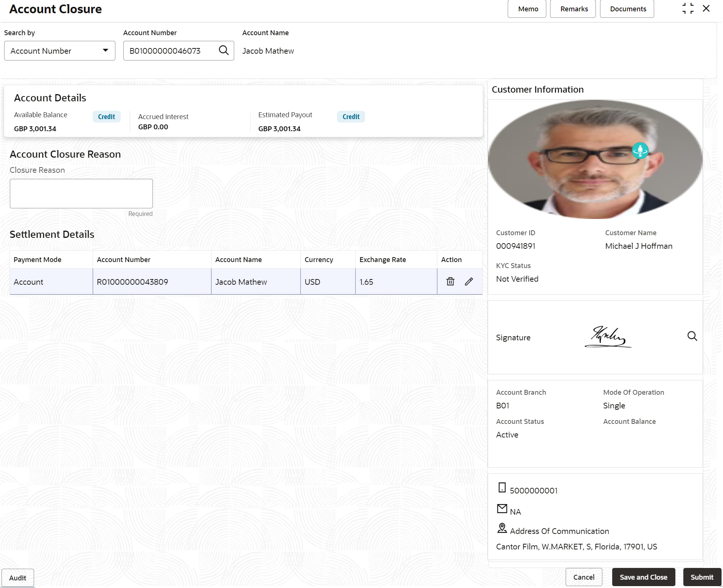The height and width of the screenshot is (588, 723).
Task: Focus the Closure Reason text box
Action: coord(81,194)
